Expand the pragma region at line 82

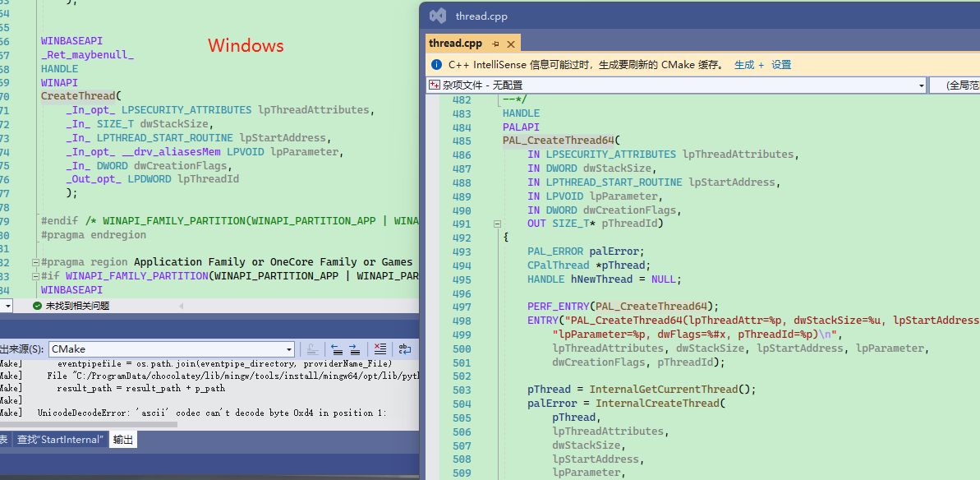[x=35, y=262]
